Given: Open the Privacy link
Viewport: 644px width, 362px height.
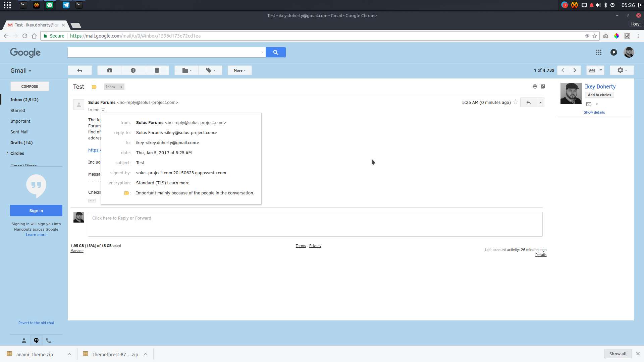Looking at the screenshot, I should 315,246.
